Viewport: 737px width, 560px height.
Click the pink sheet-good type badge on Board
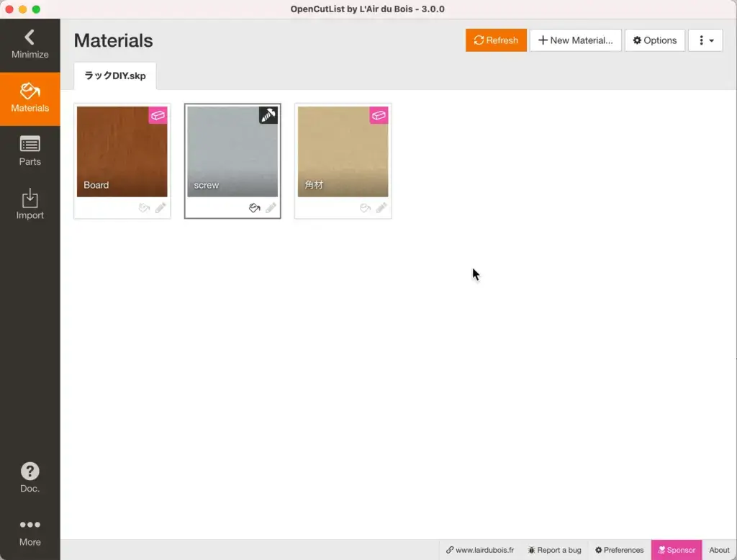point(158,115)
